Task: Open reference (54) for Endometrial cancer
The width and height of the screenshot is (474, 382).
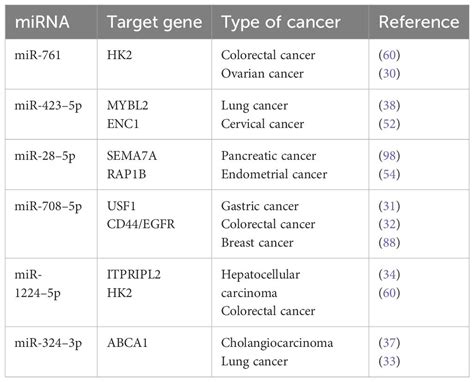Action: pos(389,174)
